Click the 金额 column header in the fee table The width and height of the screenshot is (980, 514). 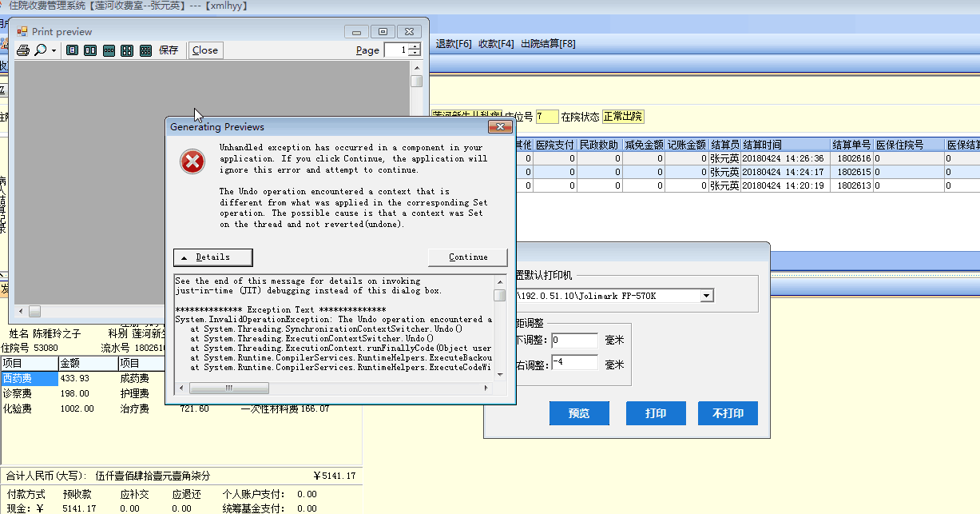click(87, 363)
